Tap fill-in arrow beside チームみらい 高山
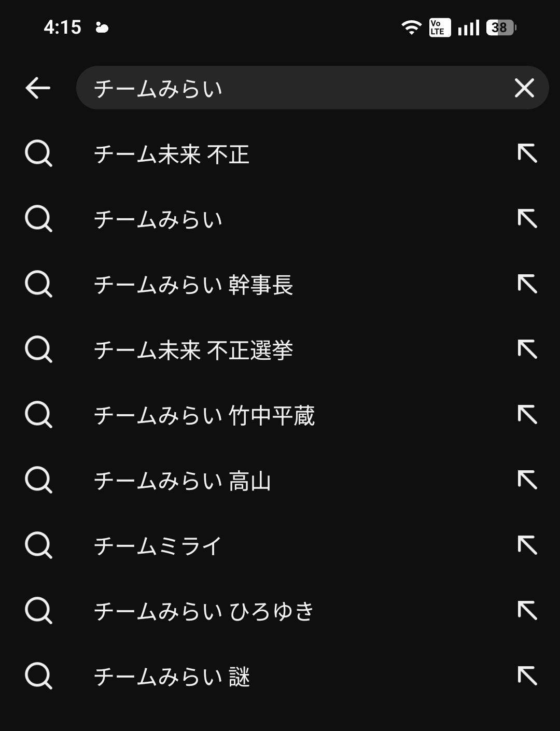Screen dimensions: 560x731 527,480
